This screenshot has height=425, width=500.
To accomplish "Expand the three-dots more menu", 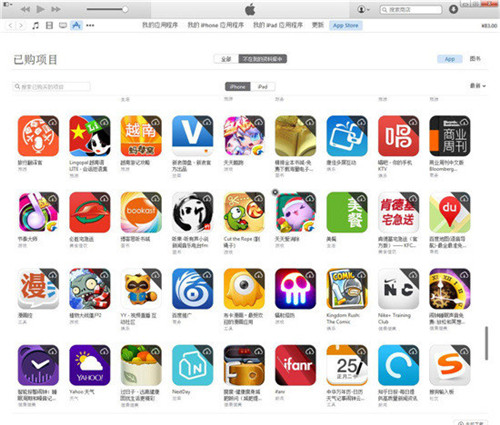I will (90, 25).
